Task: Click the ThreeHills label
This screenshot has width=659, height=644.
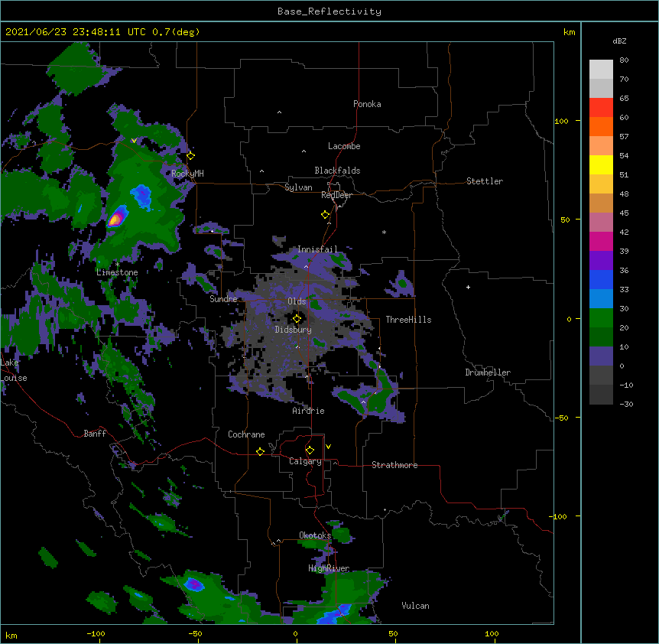Action: click(408, 320)
